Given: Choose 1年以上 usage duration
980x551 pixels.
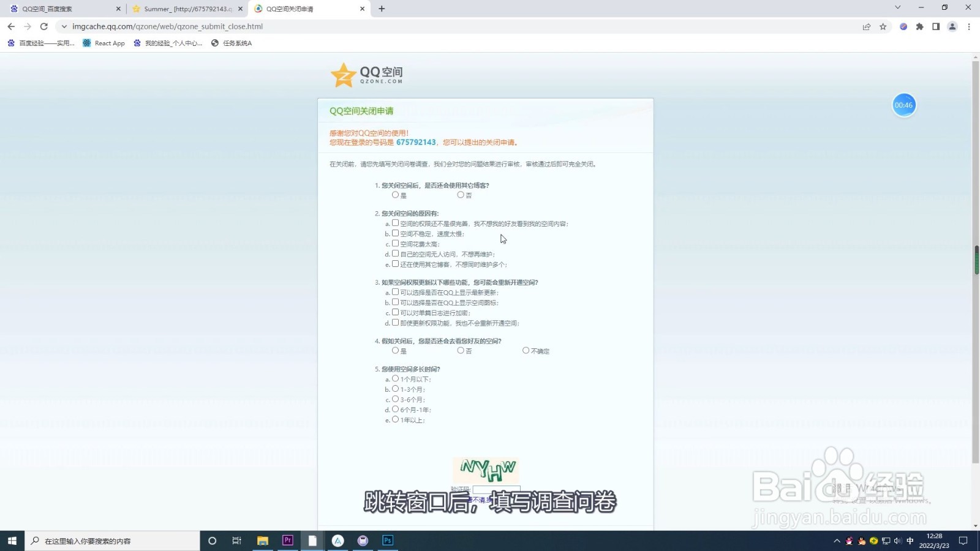Looking at the screenshot, I should click(395, 419).
